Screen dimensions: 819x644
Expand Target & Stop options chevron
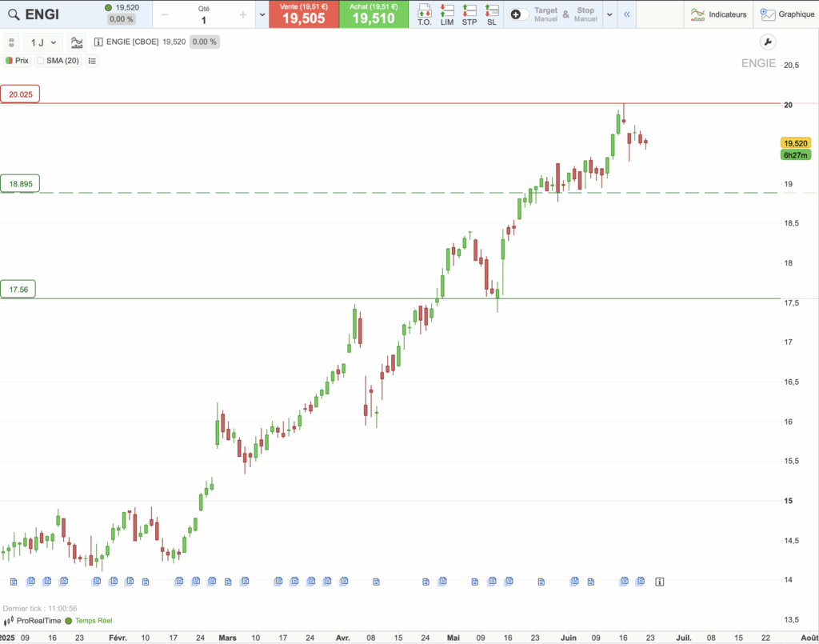(609, 14)
